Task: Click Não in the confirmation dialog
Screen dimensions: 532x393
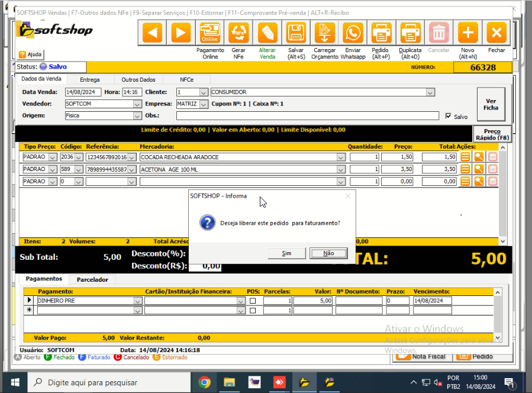Action: pyautogui.click(x=328, y=253)
